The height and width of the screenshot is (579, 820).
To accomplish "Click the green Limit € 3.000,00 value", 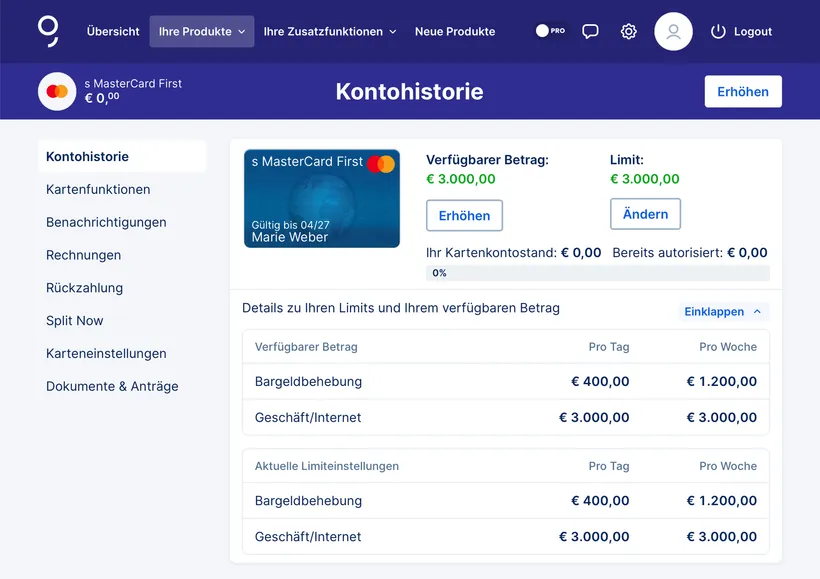I will 645,179.
